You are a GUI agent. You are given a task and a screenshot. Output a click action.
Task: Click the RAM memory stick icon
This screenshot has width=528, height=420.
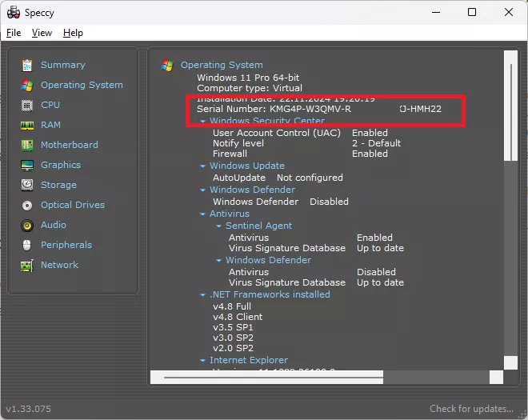(27, 125)
